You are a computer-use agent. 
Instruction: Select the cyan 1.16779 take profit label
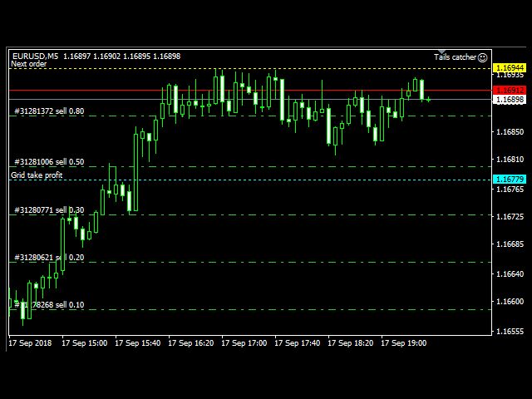pos(510,180)
